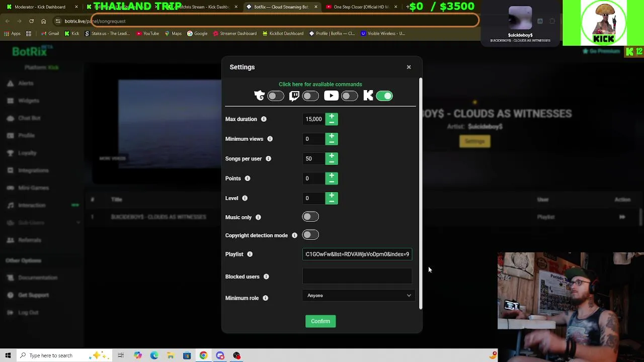Open Gmail bookmark

[x=50, y=34]
